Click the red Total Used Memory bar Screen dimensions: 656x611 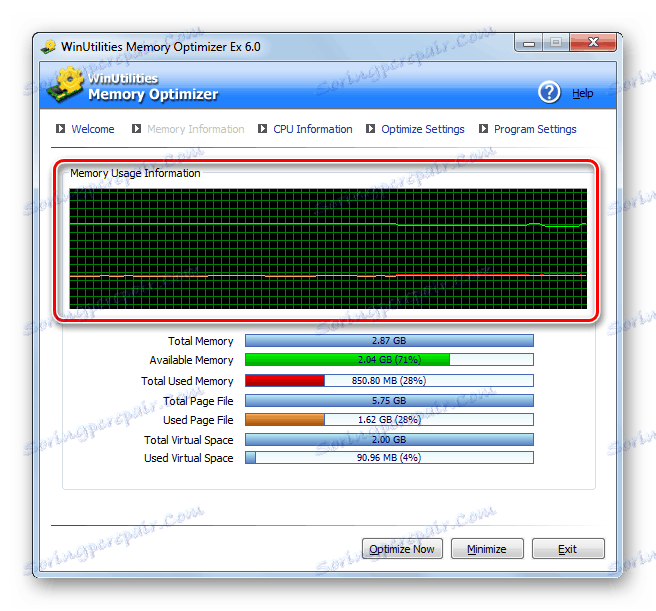pyautogui.click(x=389, y=380)
